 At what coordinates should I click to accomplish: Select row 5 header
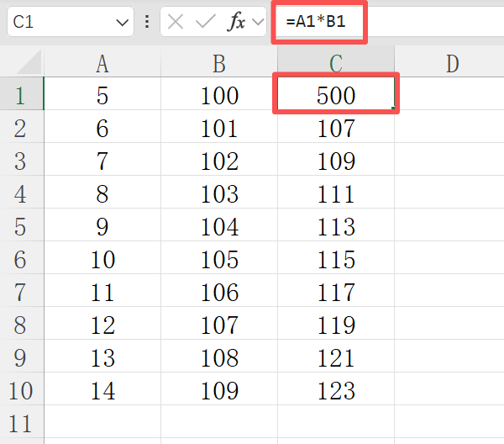tap(21, 227)
